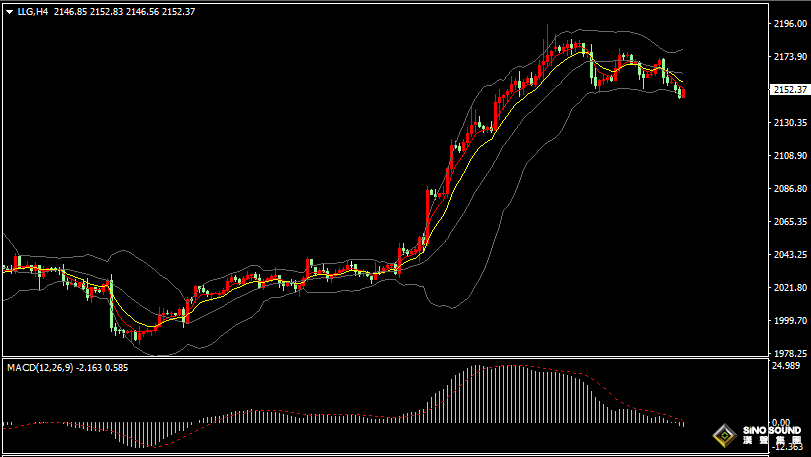Click the 2021.80 price axis label
This screenshot has width=811, height=457.
point(791,287)
